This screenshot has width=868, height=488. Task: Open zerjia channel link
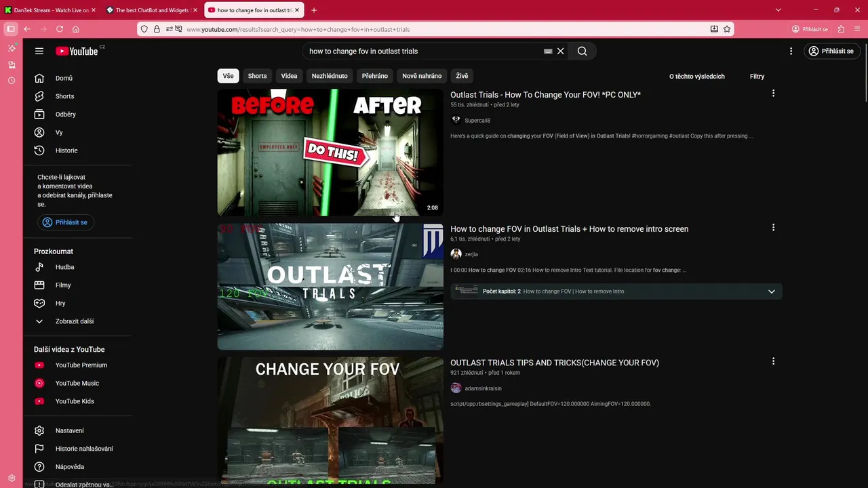pos(471,254)
